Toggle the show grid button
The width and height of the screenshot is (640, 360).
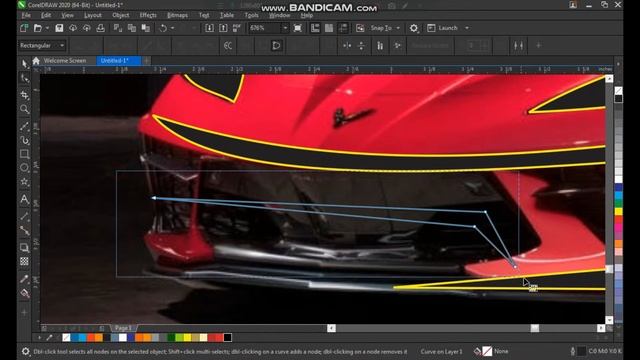(329, 28)
